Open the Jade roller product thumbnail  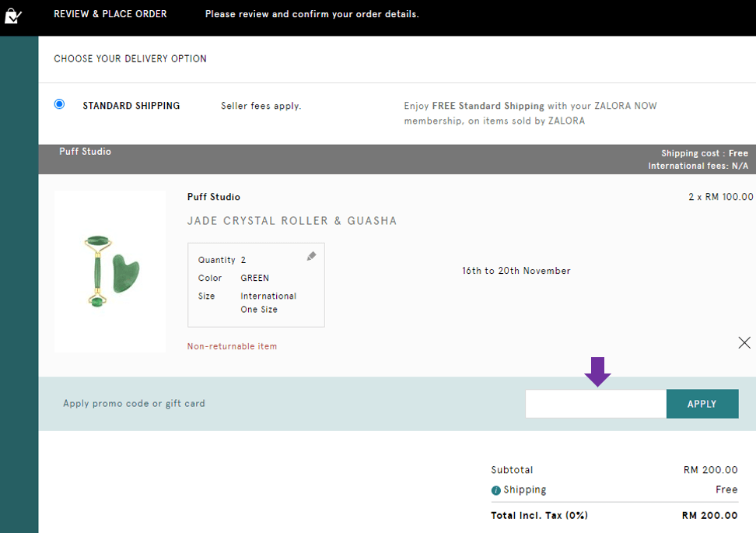click(110, 271)
